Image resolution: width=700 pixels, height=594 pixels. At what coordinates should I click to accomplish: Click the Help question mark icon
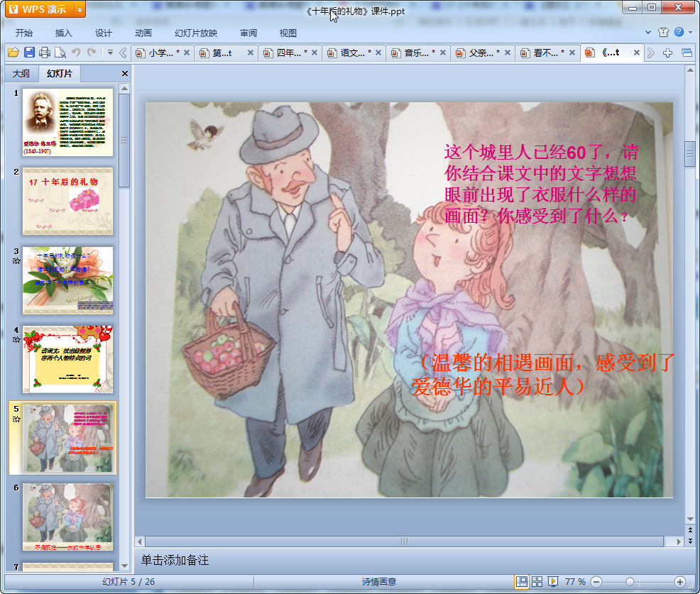[x=679, y=32]
